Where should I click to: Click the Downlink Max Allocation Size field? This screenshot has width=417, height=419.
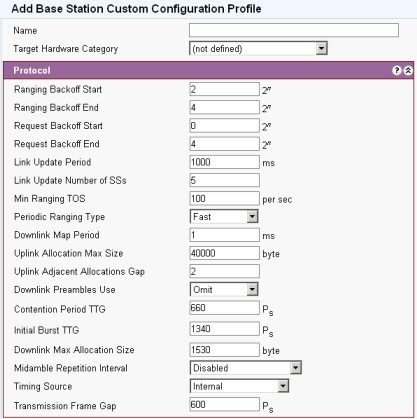tap(224, 350)
